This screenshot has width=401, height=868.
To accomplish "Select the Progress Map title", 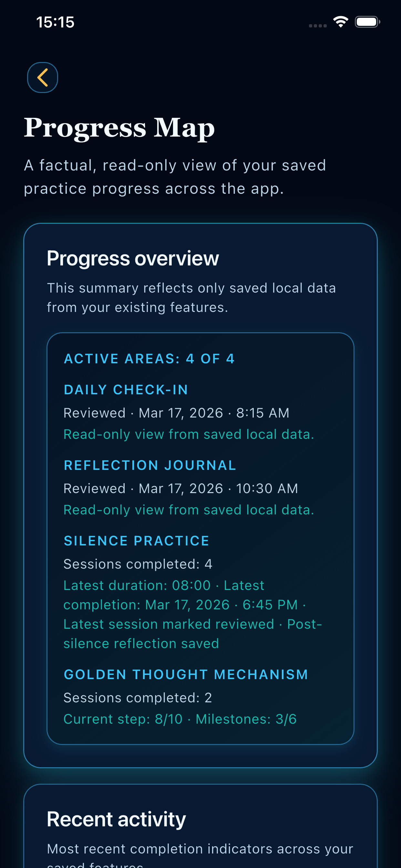I will (x=119, y=128).
